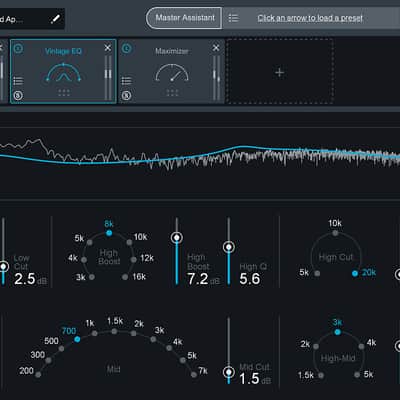Grab Maximizer module reorder dots

coord(172,93)
